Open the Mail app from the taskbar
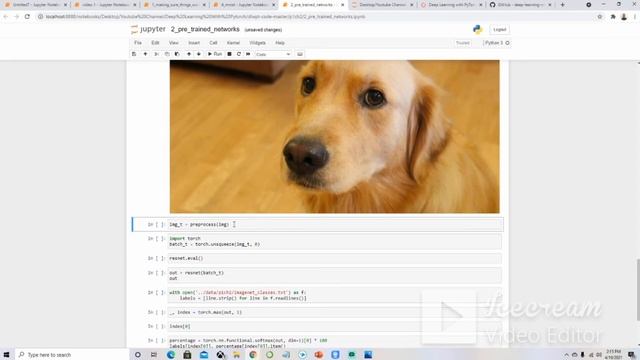This screenshot has width=640, height=360. (x=204, y=355)
